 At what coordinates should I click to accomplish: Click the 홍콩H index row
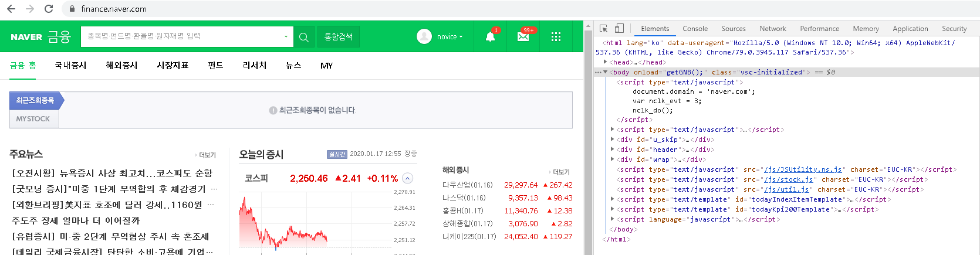tap(508, 211)
